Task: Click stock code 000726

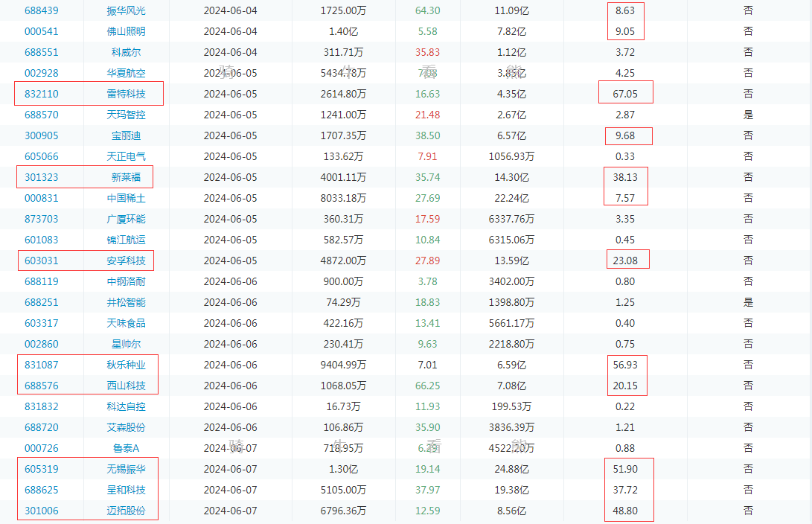Action: (42, 448)
